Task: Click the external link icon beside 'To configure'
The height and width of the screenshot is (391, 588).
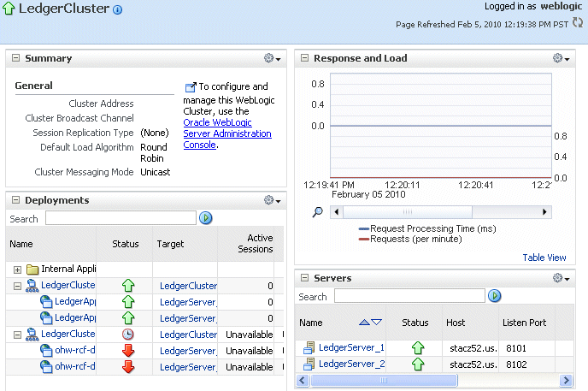Action: tap(191, 87)
